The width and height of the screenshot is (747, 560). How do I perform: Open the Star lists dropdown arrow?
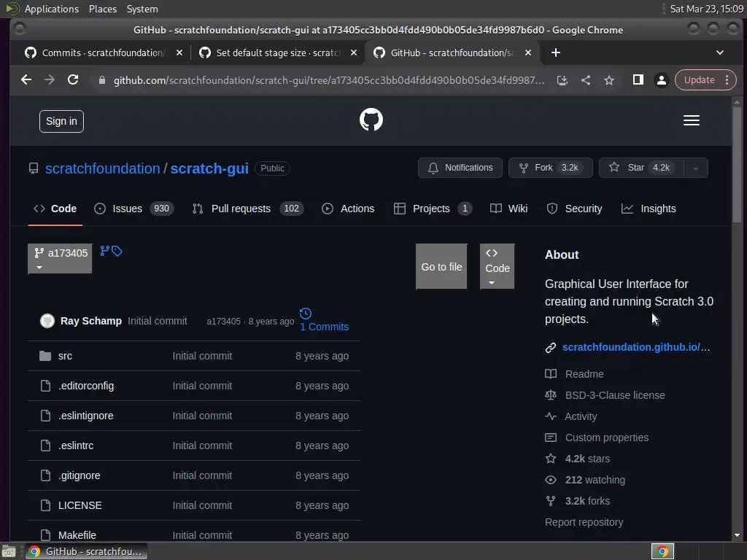(695, 168)
